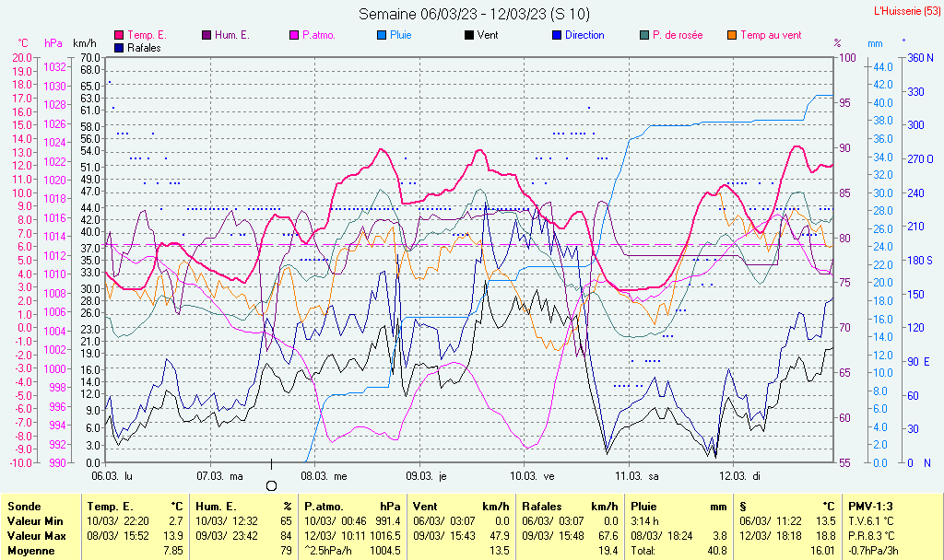
Task: Click the 08.03. me date label
Action: [324, 476]
